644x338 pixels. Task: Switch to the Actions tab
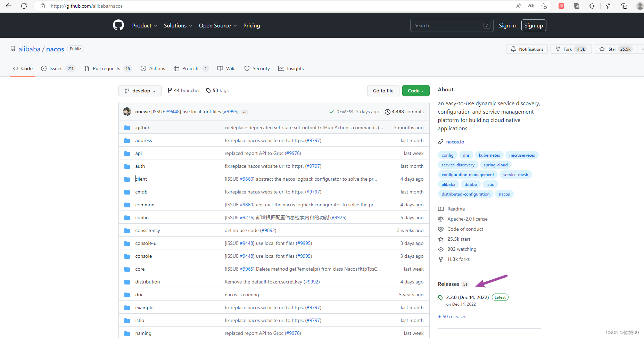tap(153, 68)
